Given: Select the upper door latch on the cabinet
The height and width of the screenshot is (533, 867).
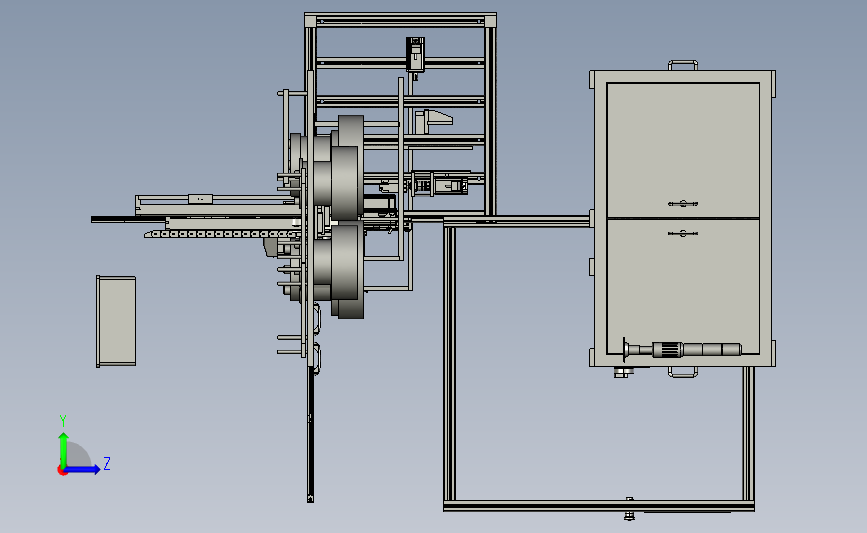Looking at the screenshot, I should coord(683,203).
